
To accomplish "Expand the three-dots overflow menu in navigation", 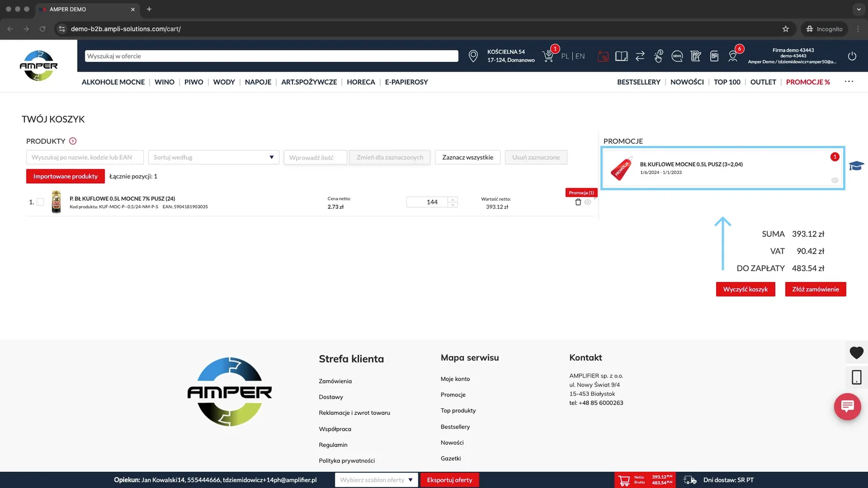I will 849,81.
